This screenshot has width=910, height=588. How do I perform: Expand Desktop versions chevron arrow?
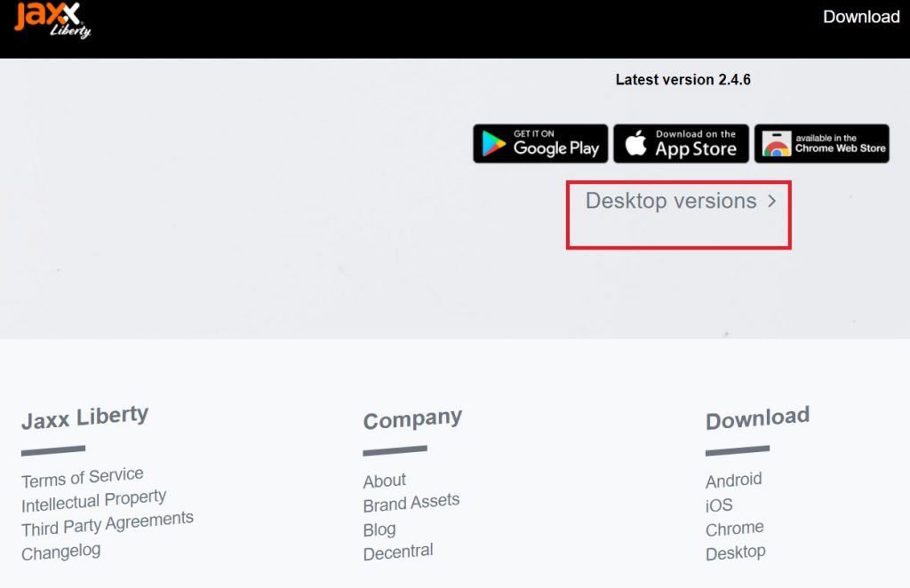click(x=772, y=201)
